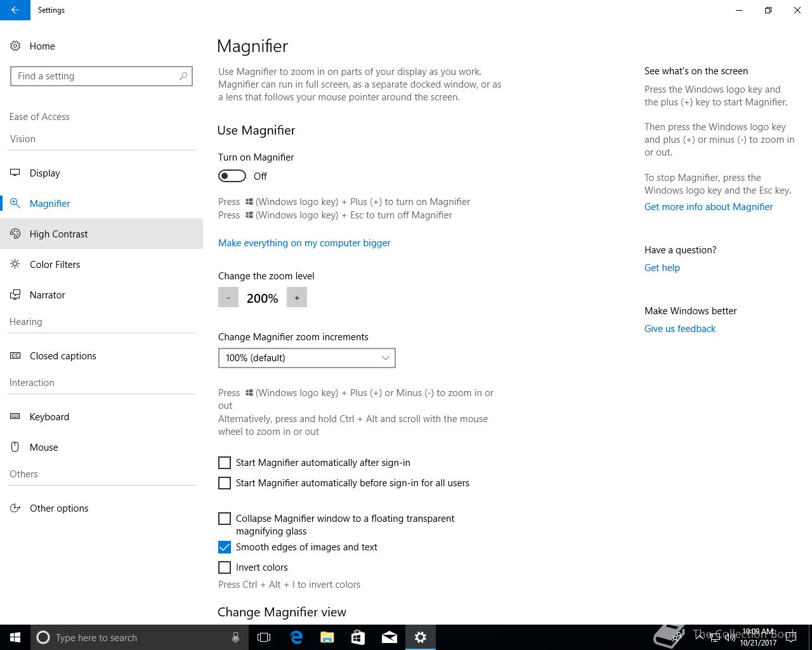Screen dimensions: 812x650
Task: Open the Windows Start menu
Action: 15,637
